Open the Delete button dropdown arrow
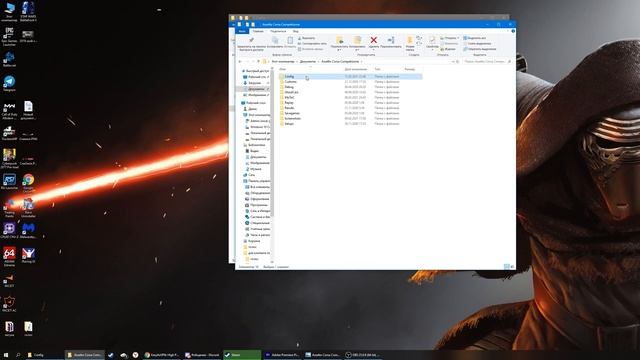Image resolution: width=640 pixels, height=360 pixels. pos(373,50)
